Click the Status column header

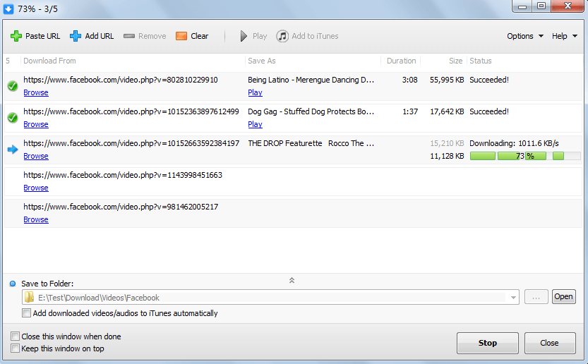click(481, 61)
